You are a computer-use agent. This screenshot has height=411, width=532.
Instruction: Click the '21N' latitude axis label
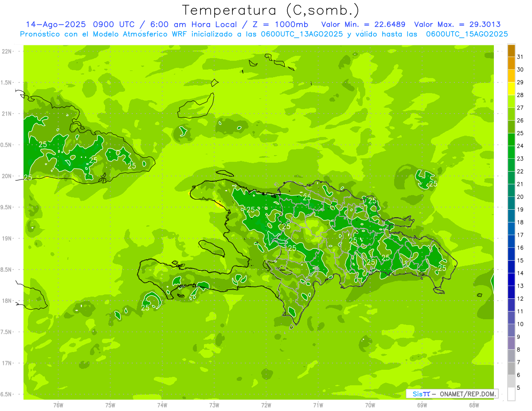pyautogui.click(x=7, y=114)
